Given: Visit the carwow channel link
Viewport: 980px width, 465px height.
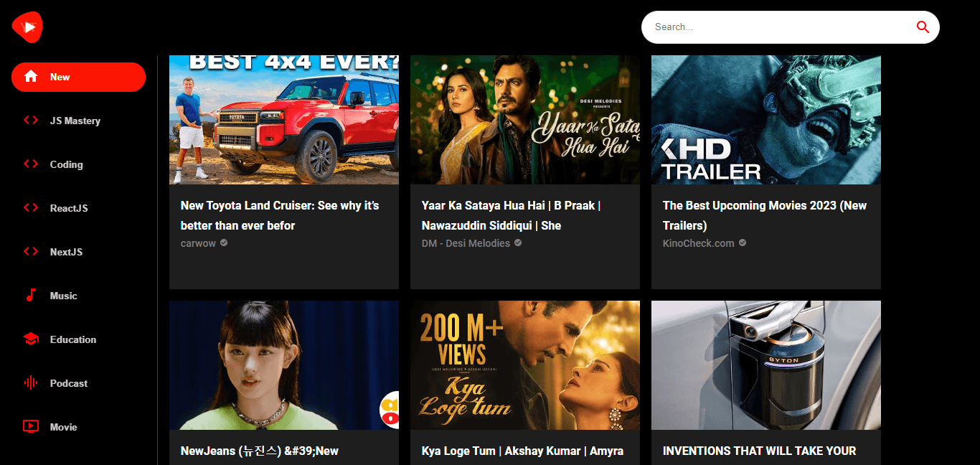Looking at the screenshot, I should pyautogui.click(x=198, y=243).
